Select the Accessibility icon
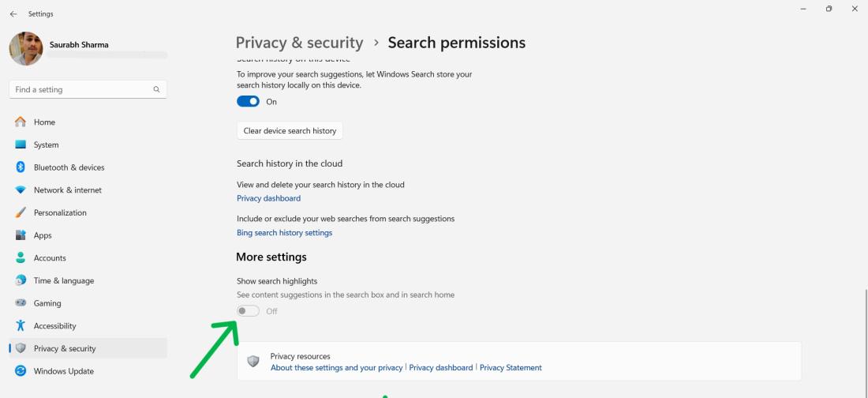Viewport: 868px width, 398px height. [21, 326]
